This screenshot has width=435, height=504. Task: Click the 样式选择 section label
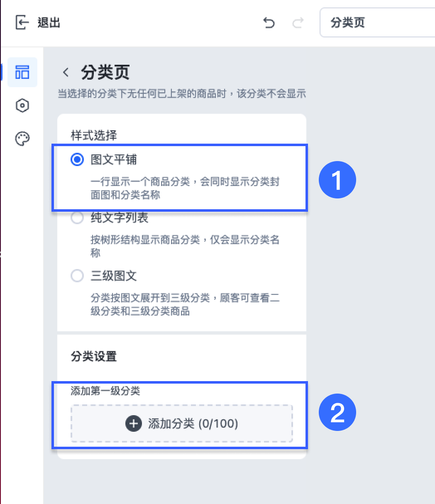pos(94,135)
